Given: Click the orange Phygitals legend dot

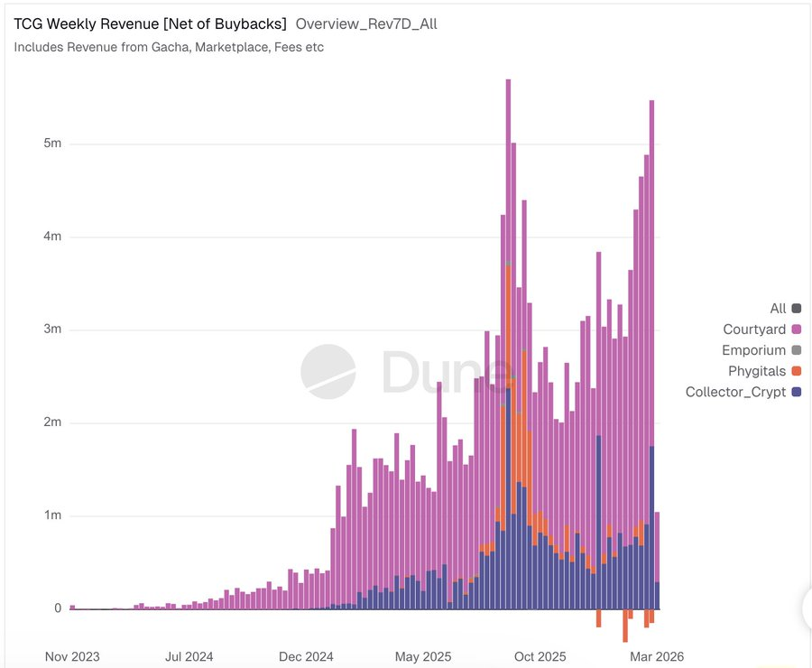Looking at the screenshot, I should 796,371.
